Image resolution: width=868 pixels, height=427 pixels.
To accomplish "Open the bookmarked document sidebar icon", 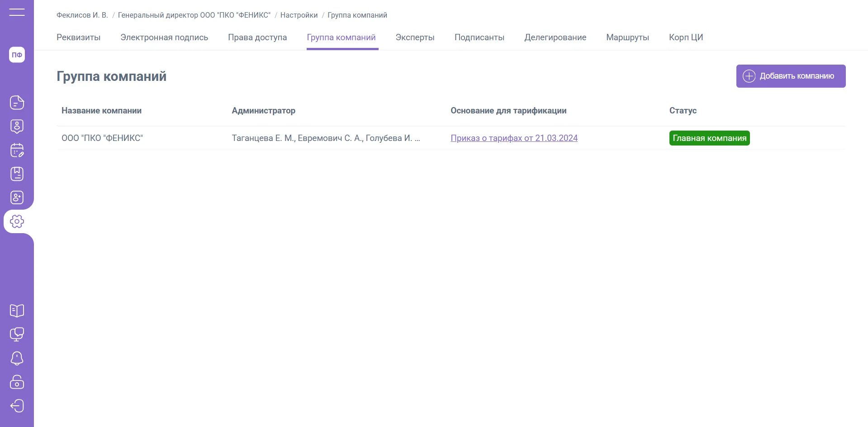I will click(17, 174).
